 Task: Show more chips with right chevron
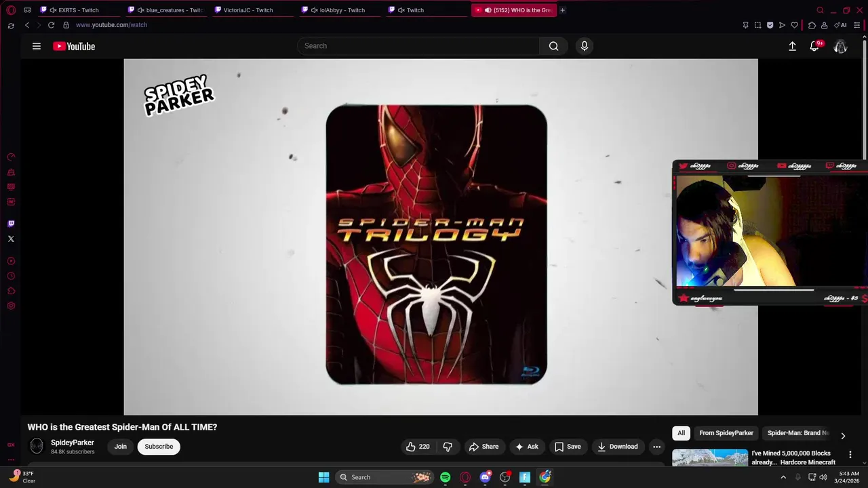pyautogui.click(x=843, y=436)
